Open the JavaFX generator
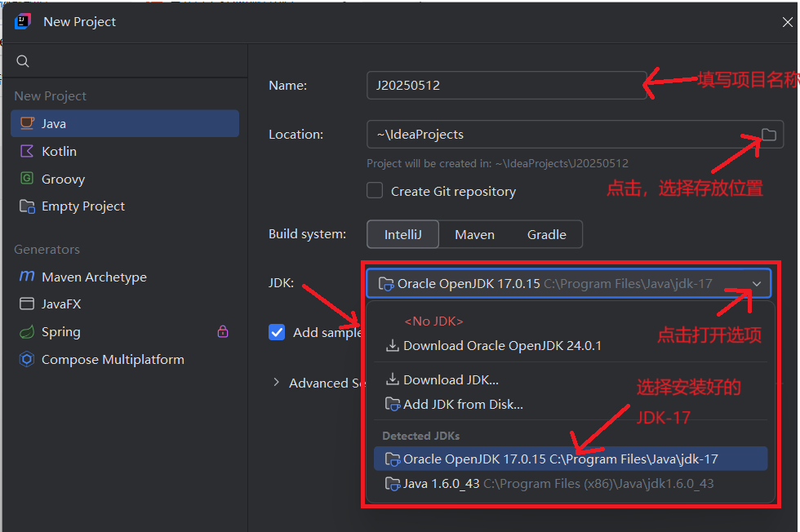This screenshot has height=532, width=800. [124, 304]
